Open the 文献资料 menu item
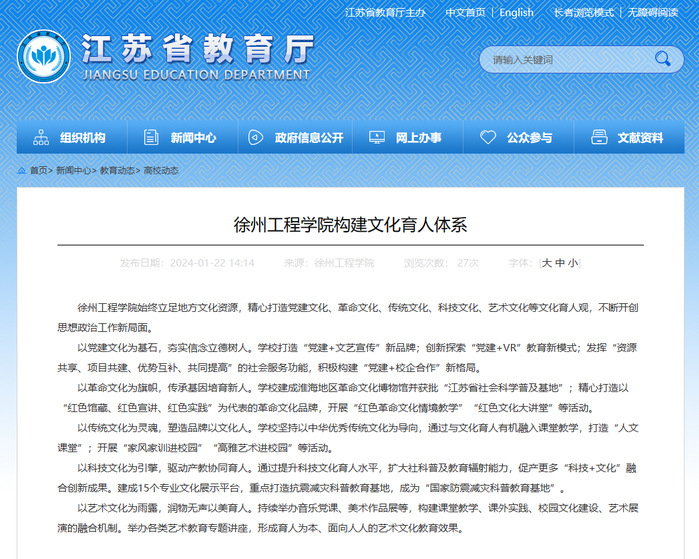Screen dimensions: 699x559 pos(640,137)
